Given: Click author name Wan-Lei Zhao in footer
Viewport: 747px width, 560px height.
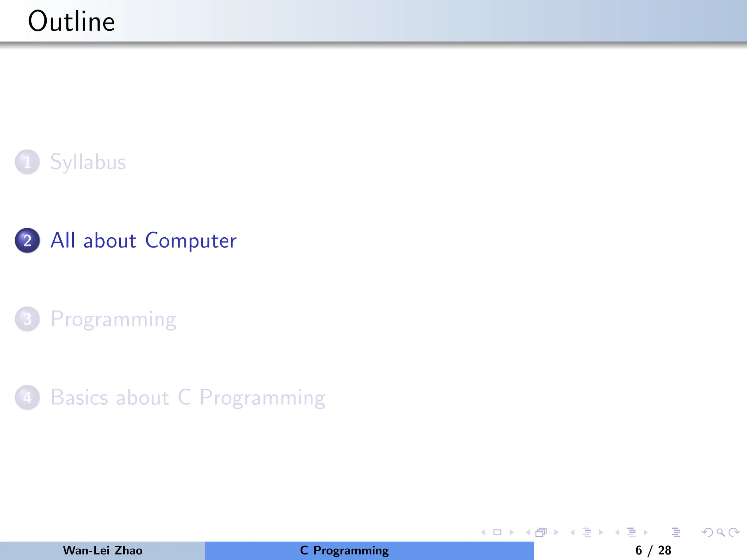Looking at the screenshot, I should (102, 550).
